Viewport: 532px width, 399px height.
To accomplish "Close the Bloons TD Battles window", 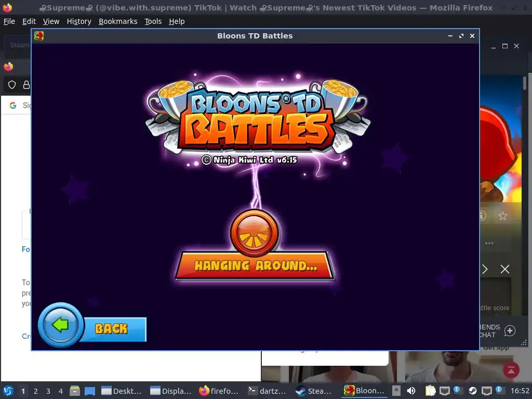I will [x=472, y=36].
